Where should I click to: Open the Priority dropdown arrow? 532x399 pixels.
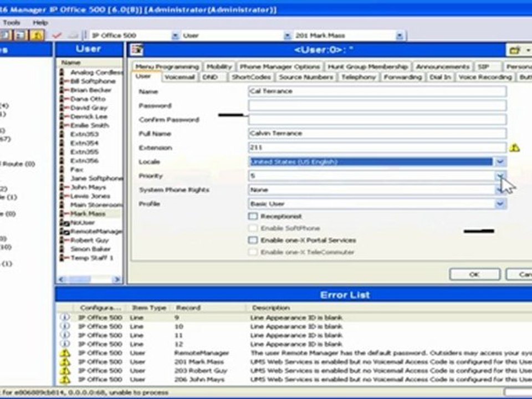[500, 176]
